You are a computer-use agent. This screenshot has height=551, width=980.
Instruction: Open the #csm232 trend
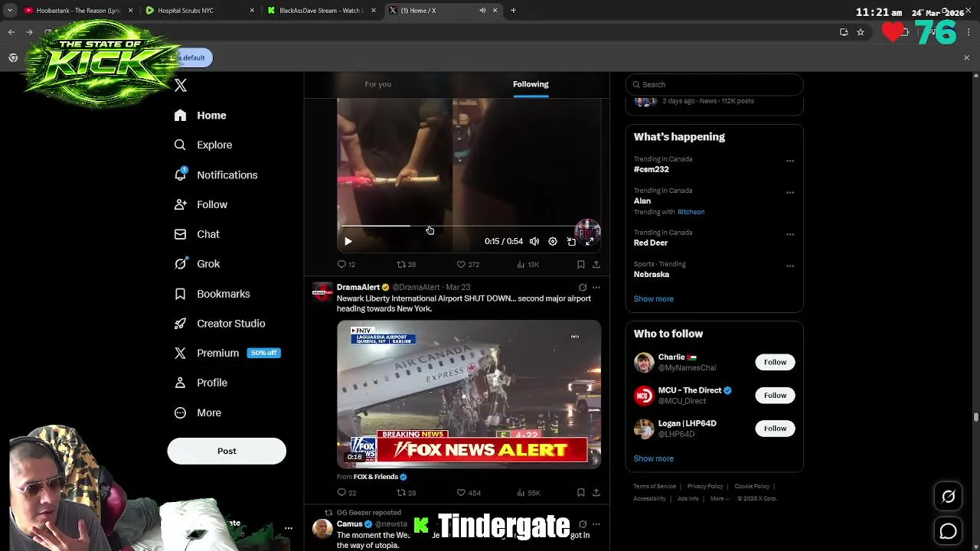pos(651,169)
